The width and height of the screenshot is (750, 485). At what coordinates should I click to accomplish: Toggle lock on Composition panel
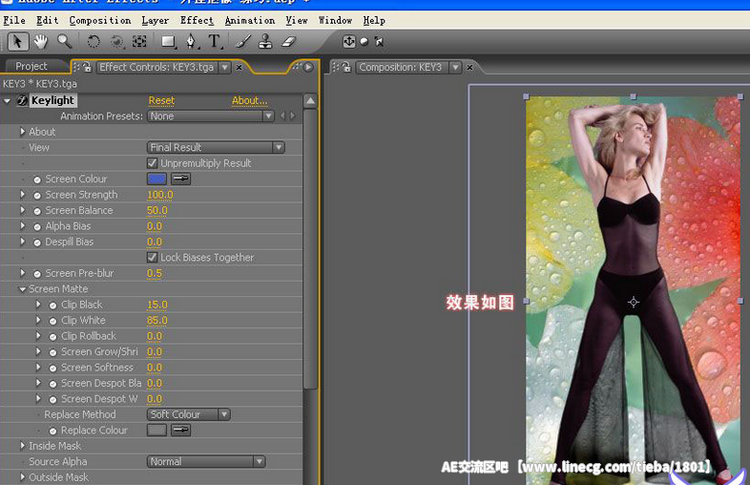(346, 67)
